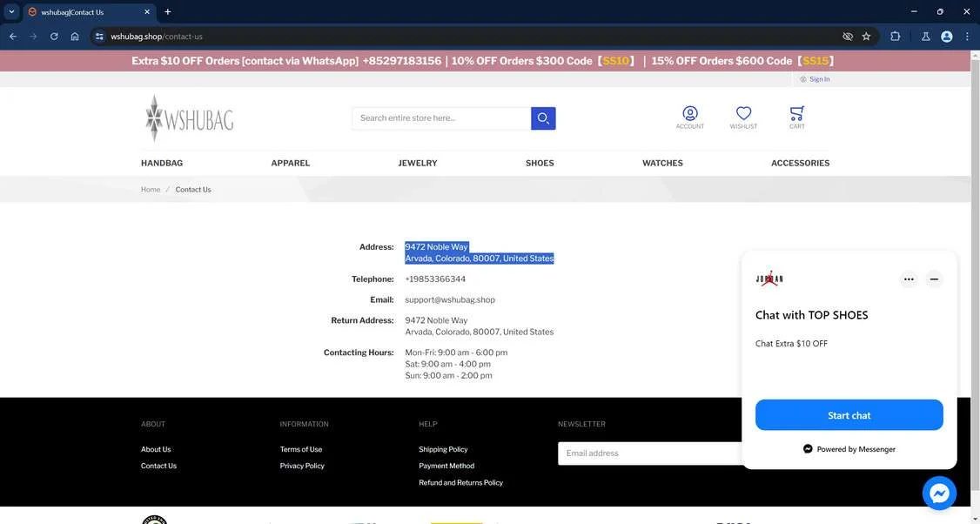This screenshot has width=980, height=524.
Task: Open the browser Extensions puzzle icon
Action: 895,37
